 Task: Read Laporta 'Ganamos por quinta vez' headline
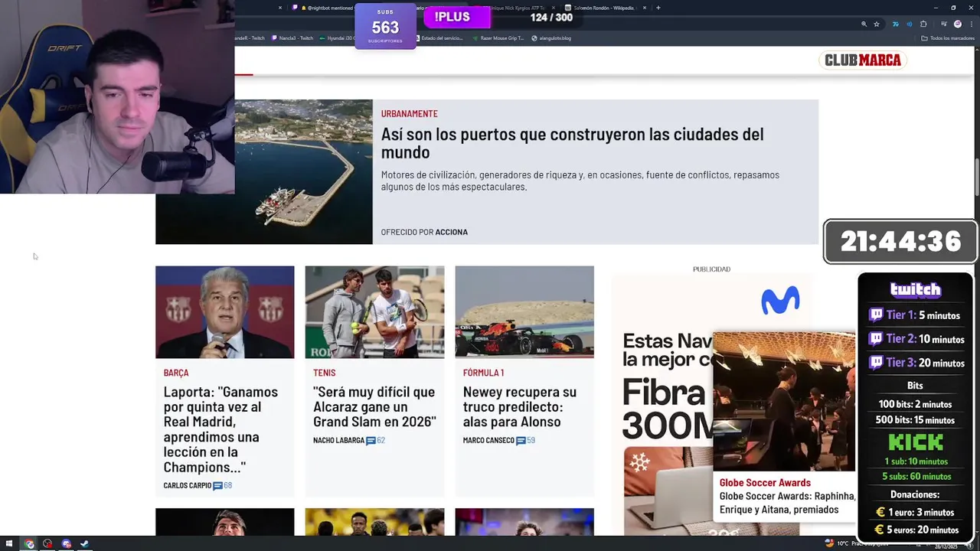click(x=221, y=429)
